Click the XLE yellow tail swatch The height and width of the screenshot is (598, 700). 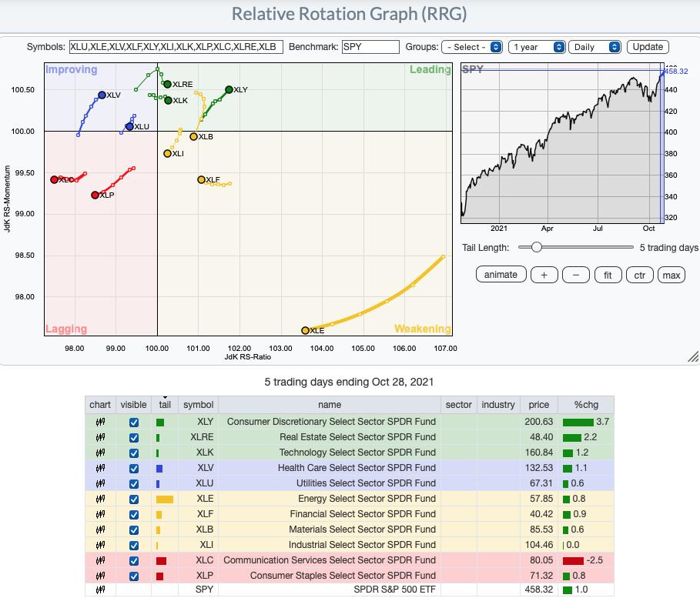click(165, 499)
